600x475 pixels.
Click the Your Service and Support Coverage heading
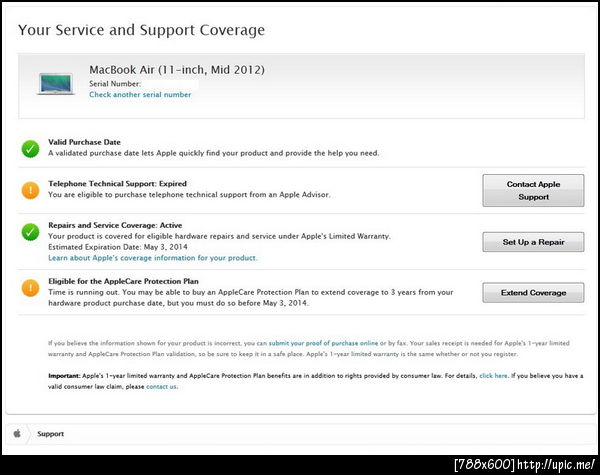tap(141, 30)
